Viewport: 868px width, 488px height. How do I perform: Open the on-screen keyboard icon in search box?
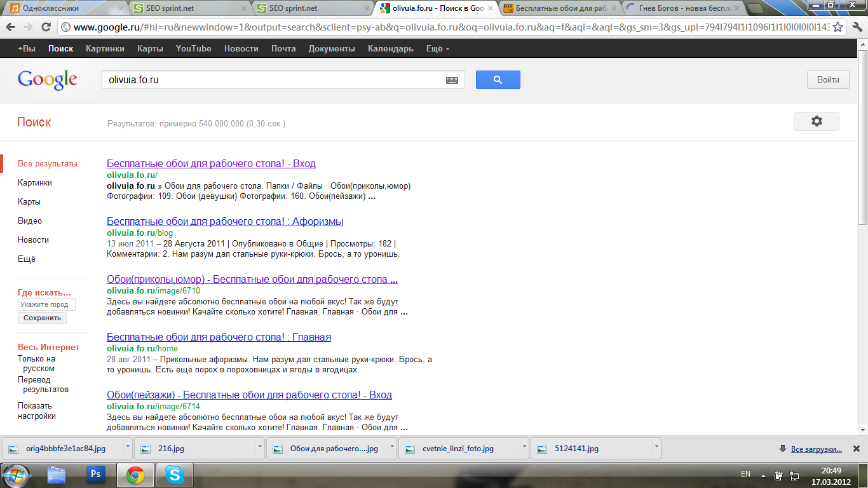click(452, 80)
